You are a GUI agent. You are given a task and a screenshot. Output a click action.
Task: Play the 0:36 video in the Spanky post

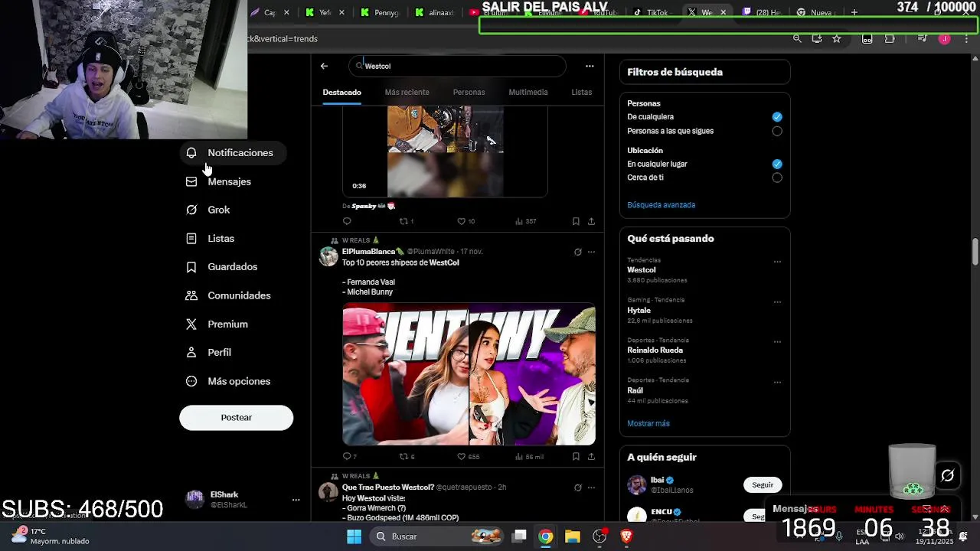445,152
